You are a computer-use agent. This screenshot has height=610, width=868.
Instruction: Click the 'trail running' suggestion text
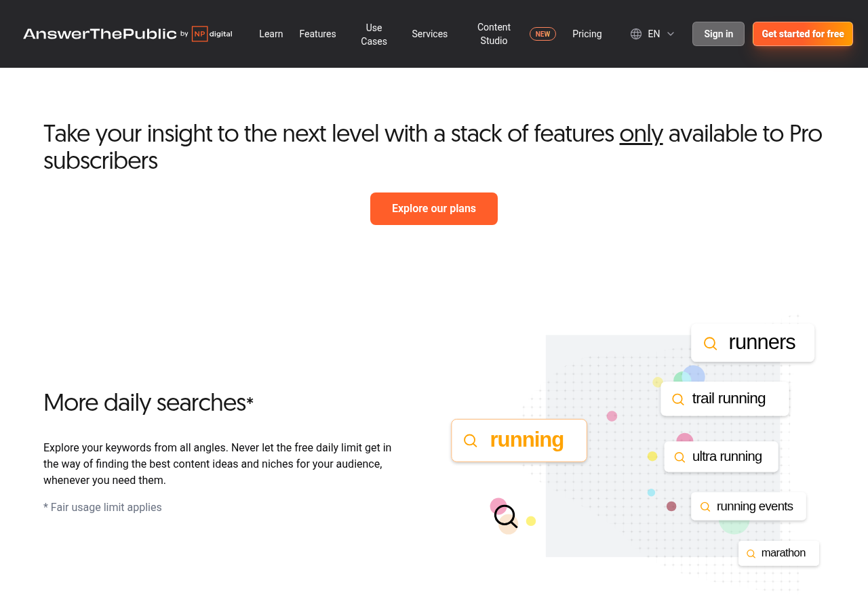coord(728,399)
